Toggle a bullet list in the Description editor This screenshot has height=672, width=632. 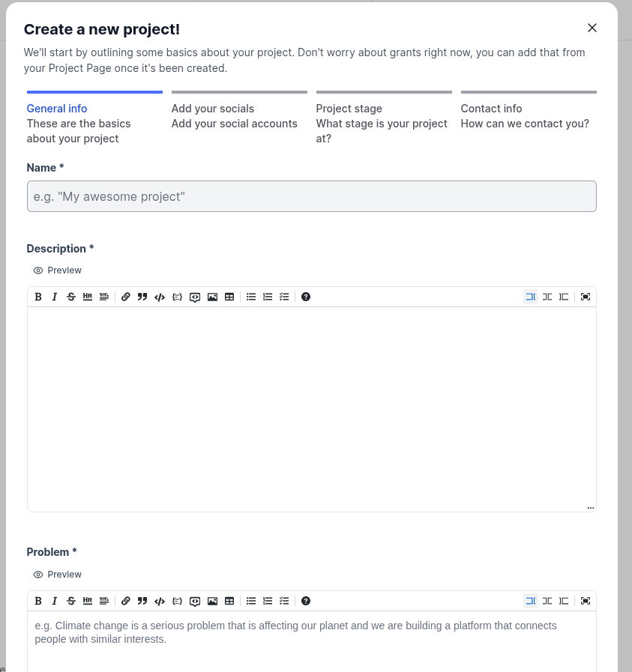251,297
